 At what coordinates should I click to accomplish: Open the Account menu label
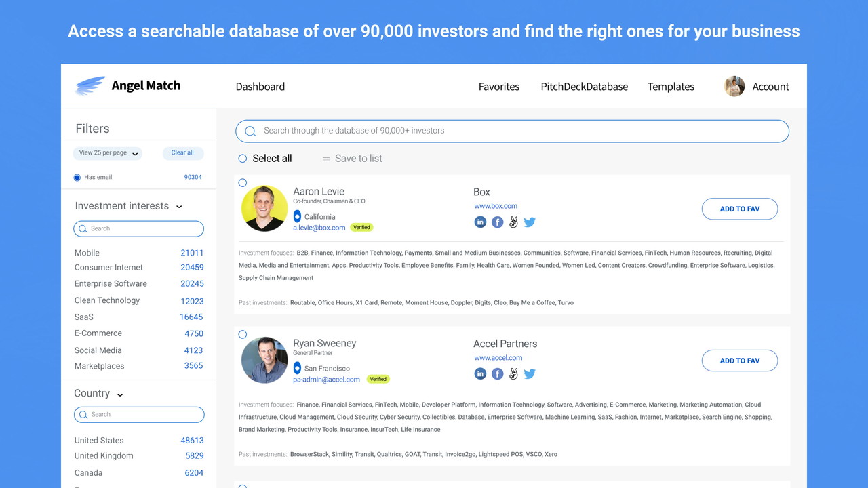[770, 87]
